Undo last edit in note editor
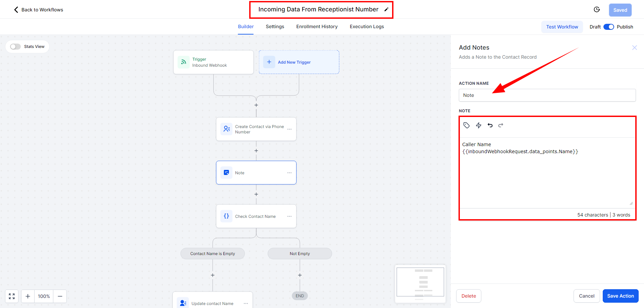Image resolution: width=644 pixels, height=308 pixels. click(x=490, y=125)
